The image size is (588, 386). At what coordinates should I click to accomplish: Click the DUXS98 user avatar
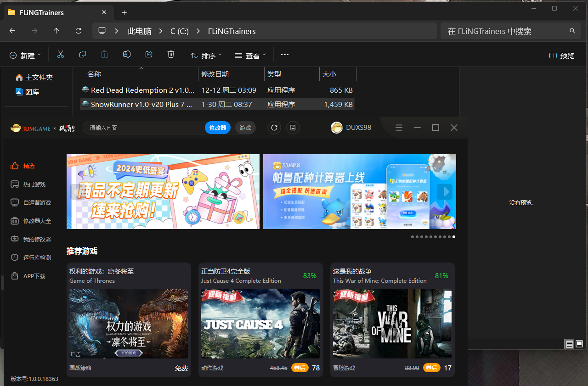coord(337,128)
